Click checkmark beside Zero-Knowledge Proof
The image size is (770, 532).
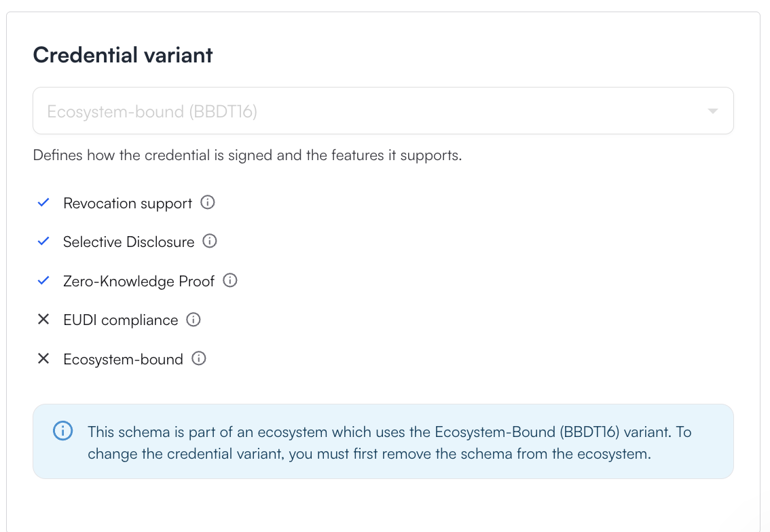43,280
